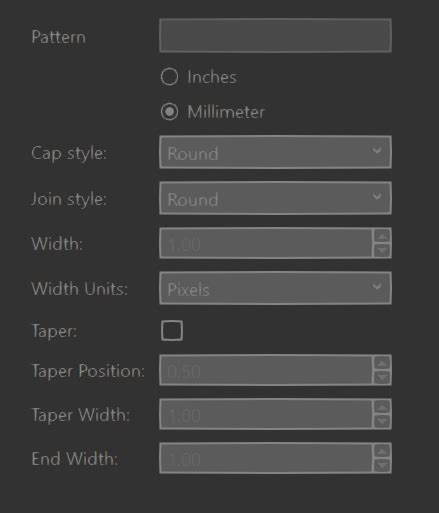Expand the Join style dropdown
The image size is (439, 513).
(x=275, y=198)
